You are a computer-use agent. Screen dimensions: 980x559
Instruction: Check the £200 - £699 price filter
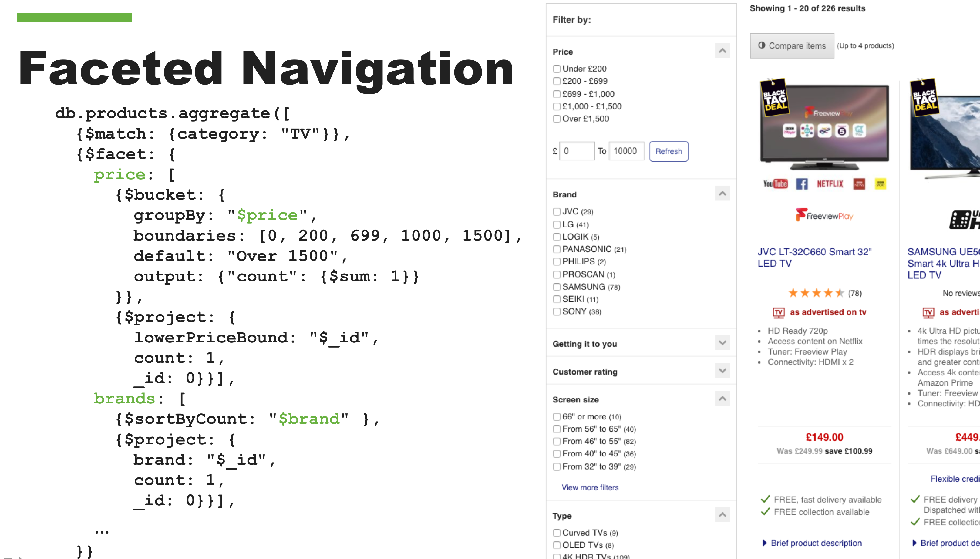pyautogui.click(x=557, y=81)
